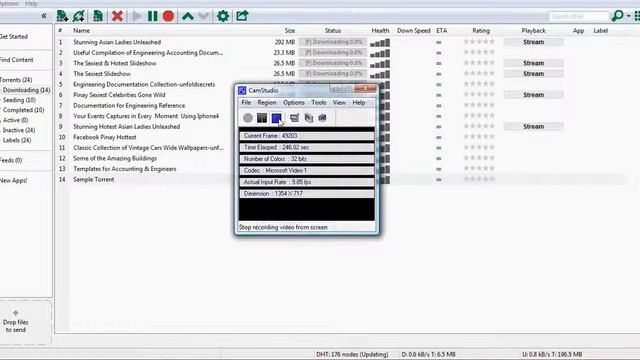Select Inactive (24) filter
Viewport: 640px width, 360px height.
19,130
